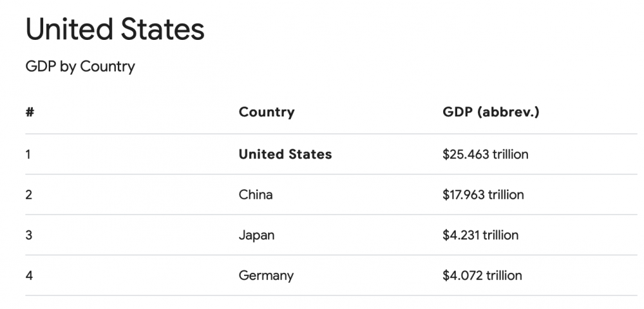
Task: Click the United States page heading
Action: coord(115,29)
